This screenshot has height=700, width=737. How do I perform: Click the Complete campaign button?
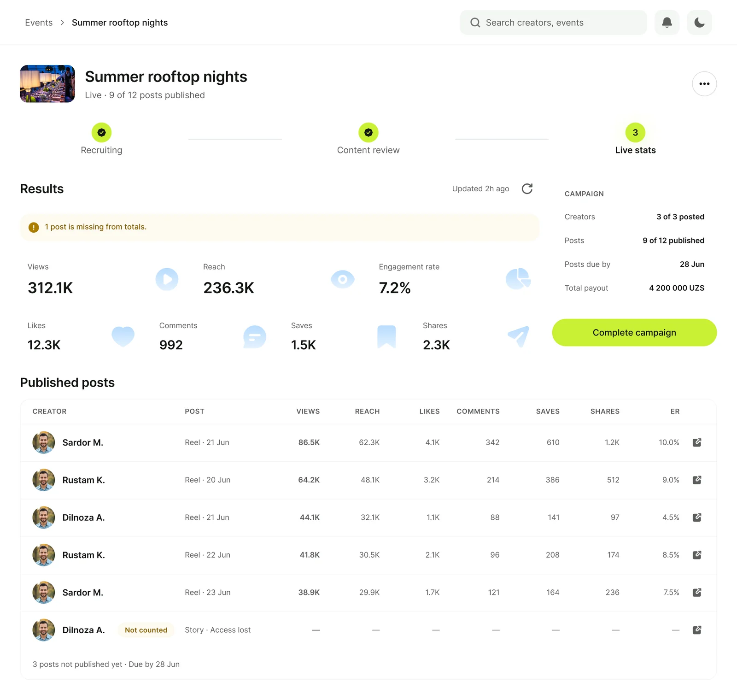(634, 332)
